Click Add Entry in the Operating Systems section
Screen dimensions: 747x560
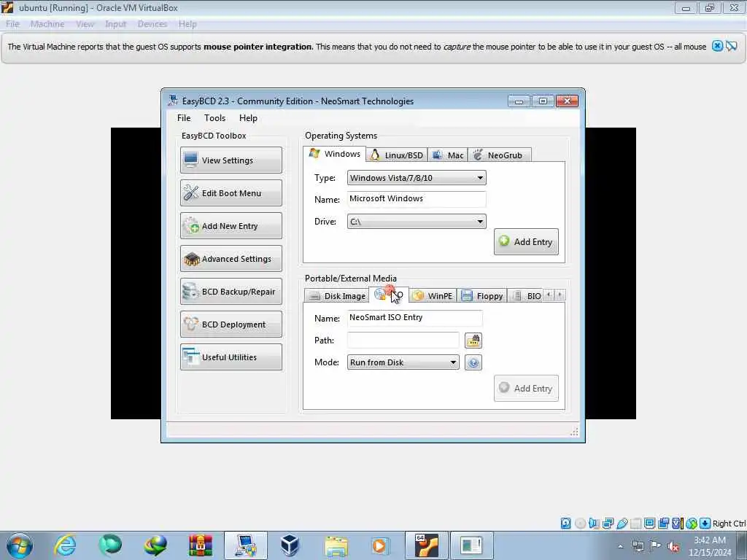(526, 242)
